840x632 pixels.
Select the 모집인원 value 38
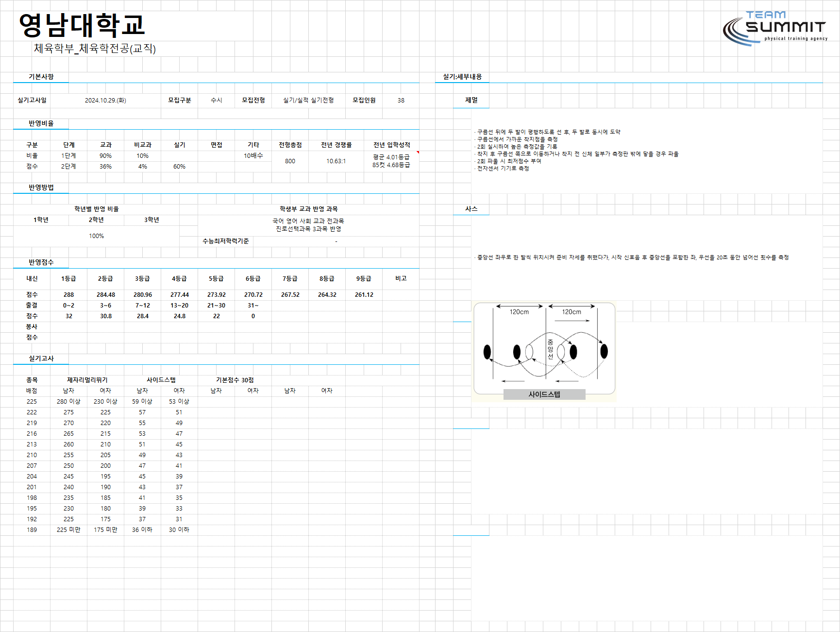coord(401,101)
